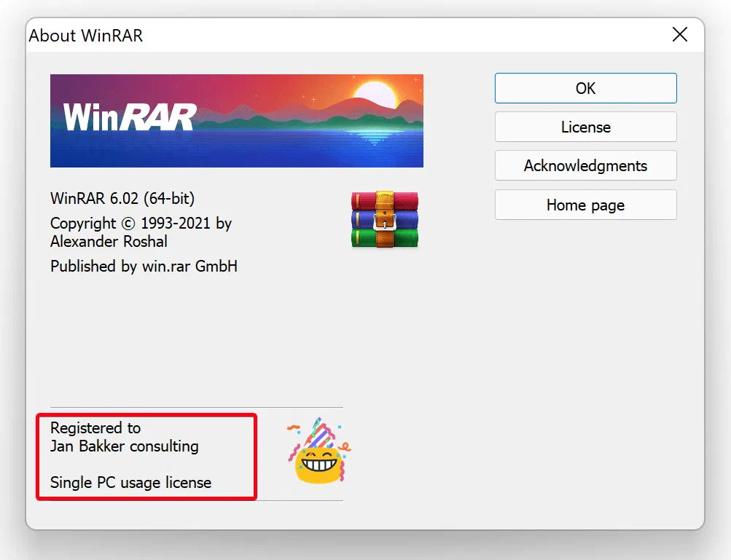Screen dimensions: 731x560
Task: Click the 'Alexander Roshal' name
Action: pos(109,241)
